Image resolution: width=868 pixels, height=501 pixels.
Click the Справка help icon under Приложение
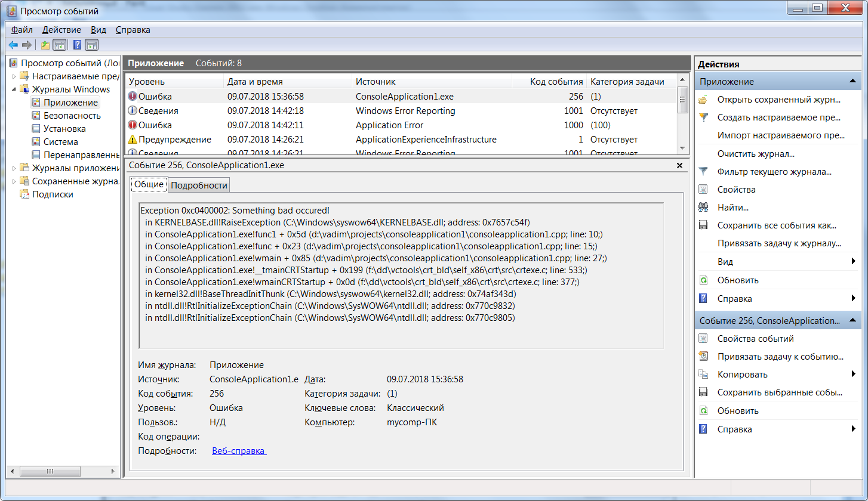click(x=704, y=298)
